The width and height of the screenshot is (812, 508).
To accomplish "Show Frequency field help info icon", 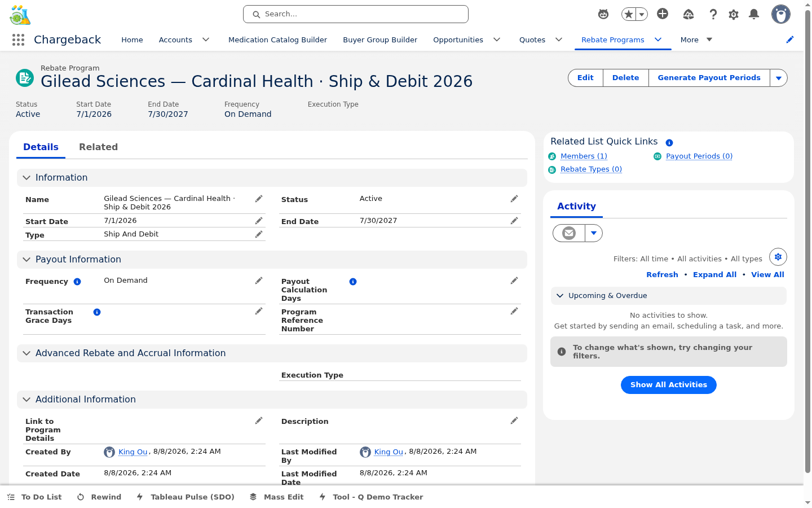I will pos(77,282).
